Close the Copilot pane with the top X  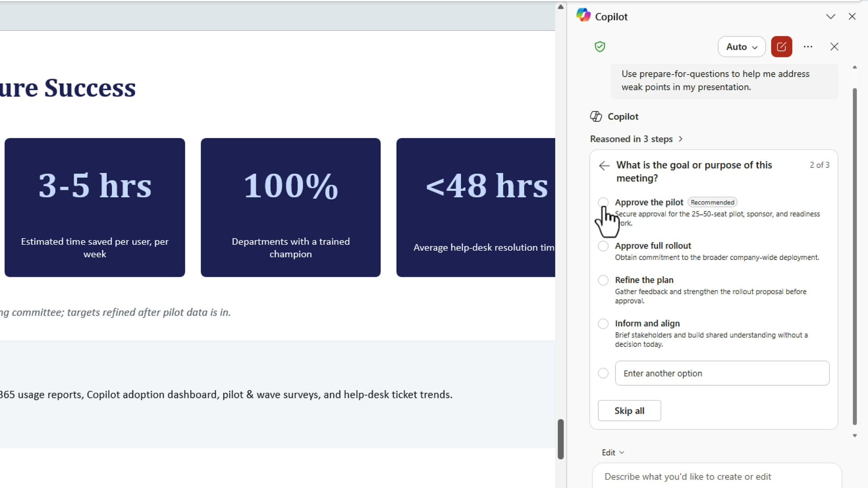[x=852, y=17]
